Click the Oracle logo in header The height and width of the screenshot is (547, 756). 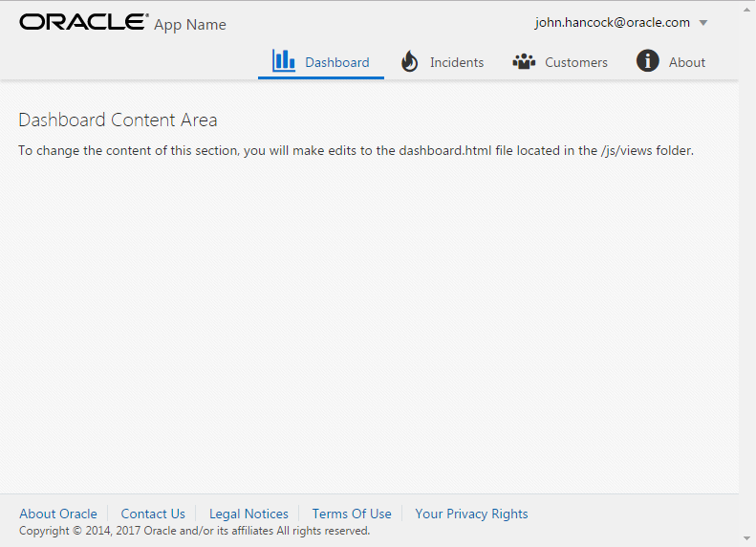coord(84,22)
